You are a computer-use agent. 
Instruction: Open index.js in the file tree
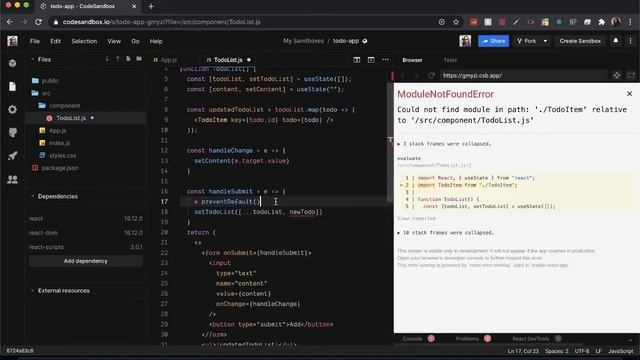pyautogui.click(x=60, y=143)
